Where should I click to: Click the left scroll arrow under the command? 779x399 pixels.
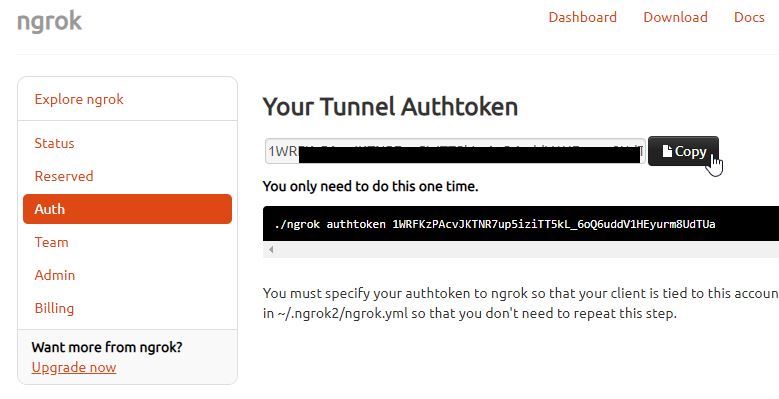pyautogui.click(x=271, y=249)
